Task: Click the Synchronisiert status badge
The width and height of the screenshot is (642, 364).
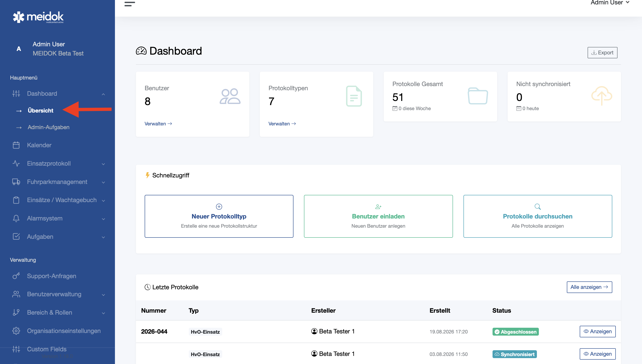Action: [x=515, y=354]
